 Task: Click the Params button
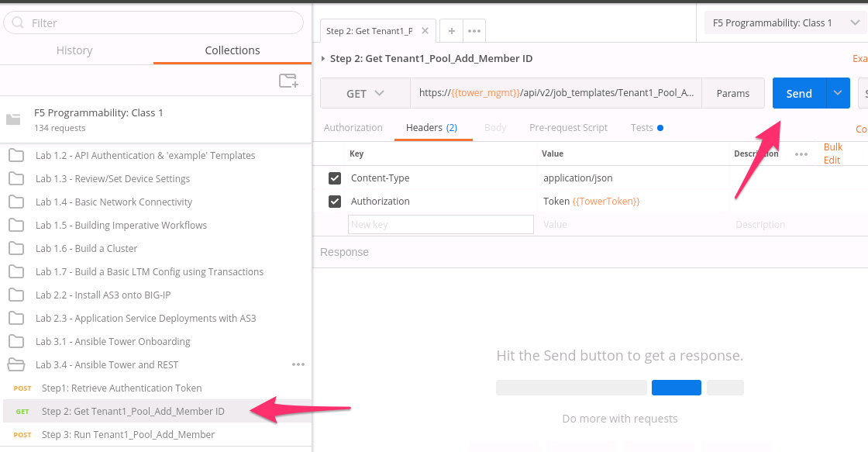click(x=733, y=93)
